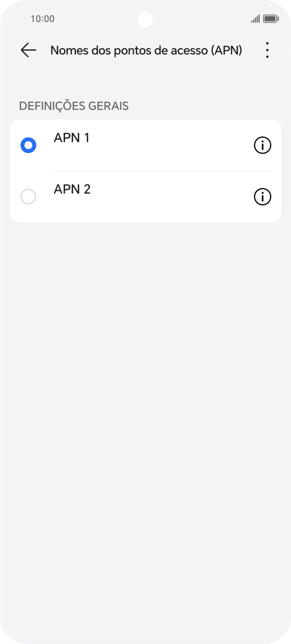Go back using the arrow icon
This screenshot has height=644, width=291.
tap(28, 50)
